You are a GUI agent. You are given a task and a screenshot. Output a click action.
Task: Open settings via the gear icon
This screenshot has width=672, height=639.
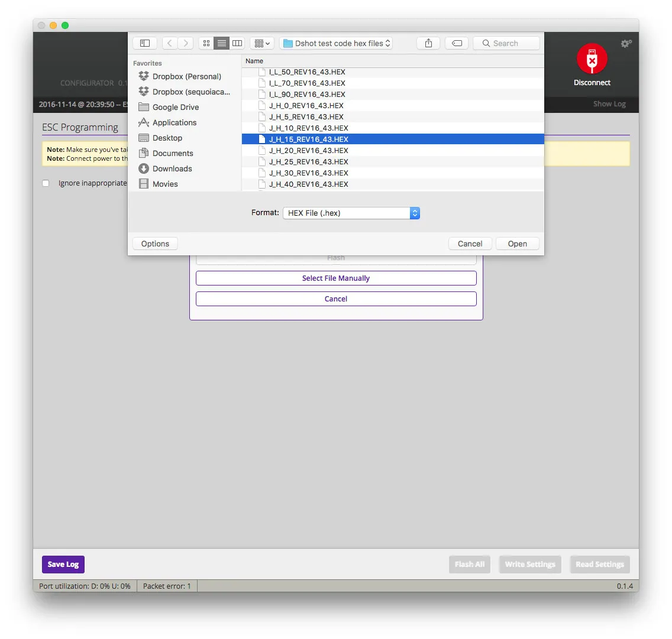[626, 44]
